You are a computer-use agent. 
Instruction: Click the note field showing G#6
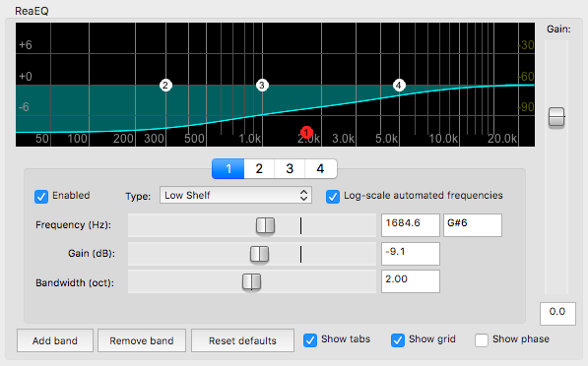pos(473,225)
